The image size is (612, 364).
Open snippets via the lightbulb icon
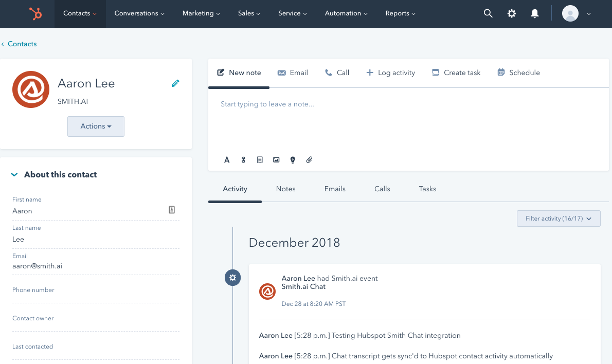tap(293, 160)
